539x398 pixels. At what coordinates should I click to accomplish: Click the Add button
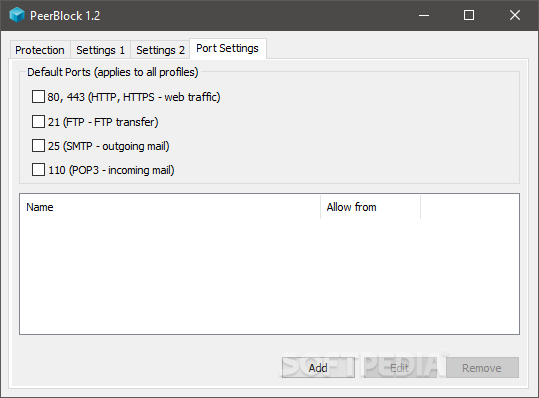coord(318,368)
